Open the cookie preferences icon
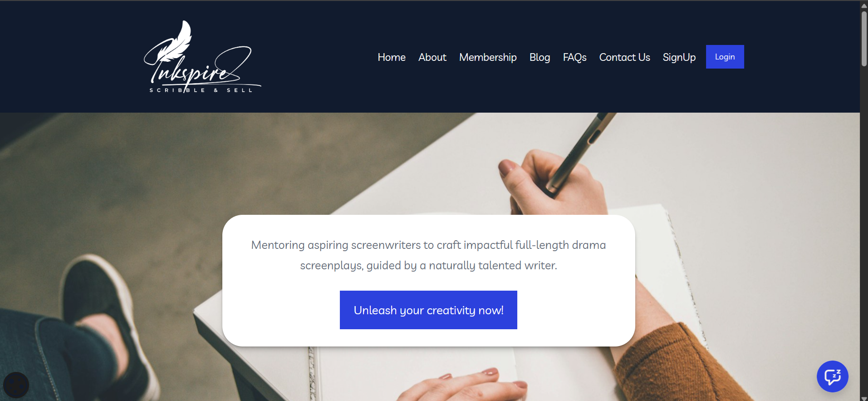The height and width of the screenshot is (401, 868). 16,385
